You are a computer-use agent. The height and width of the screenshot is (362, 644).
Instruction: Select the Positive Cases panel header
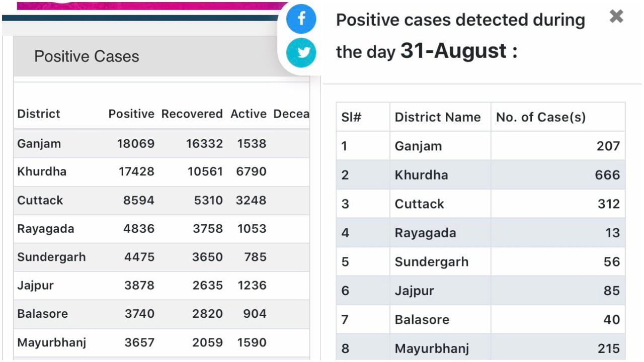pos(87,56)
